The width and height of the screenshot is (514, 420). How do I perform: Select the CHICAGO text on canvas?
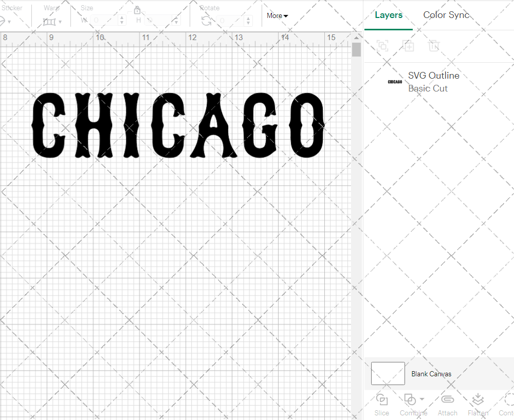coord(178,125)
